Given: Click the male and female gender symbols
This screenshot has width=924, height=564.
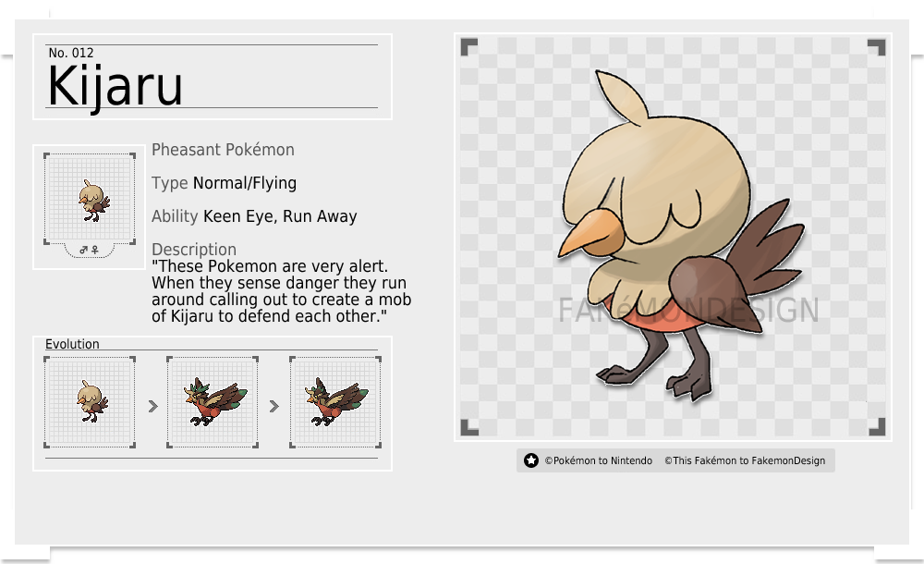Looking at the screenshot, I should 90,251.
